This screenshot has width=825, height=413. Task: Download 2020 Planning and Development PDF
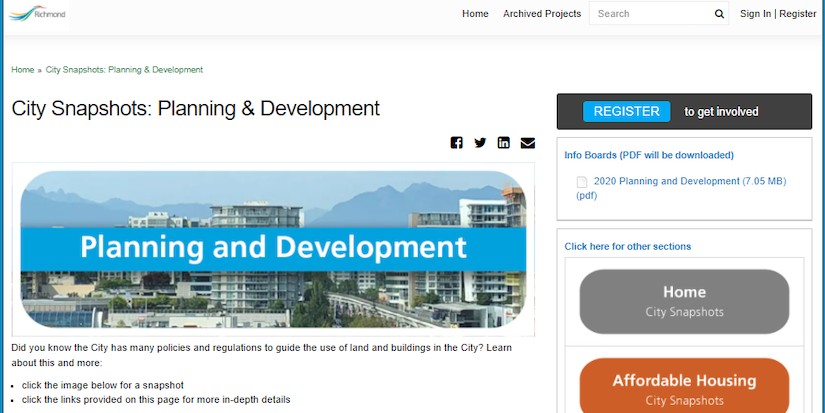tap(689, 181)
